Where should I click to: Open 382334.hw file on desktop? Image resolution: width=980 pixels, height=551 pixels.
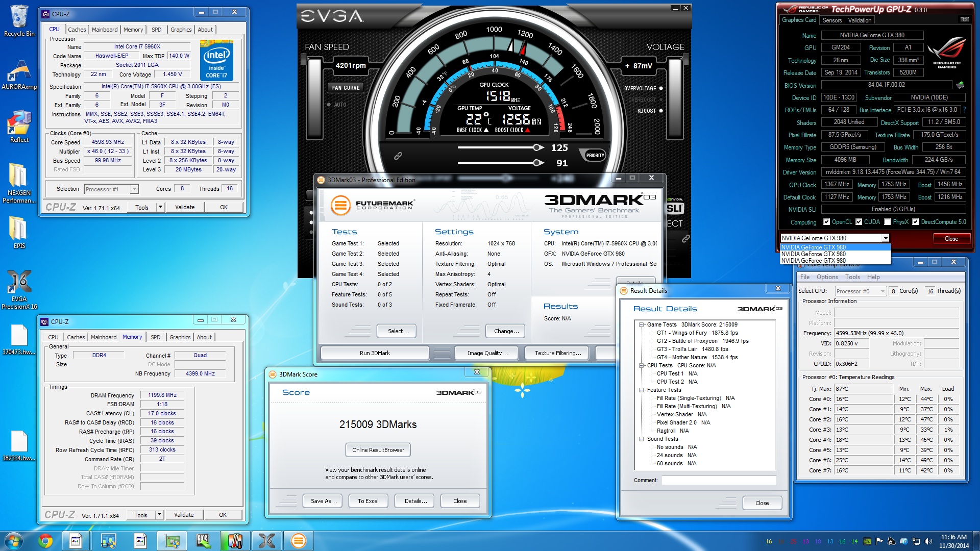pos(19,446)
